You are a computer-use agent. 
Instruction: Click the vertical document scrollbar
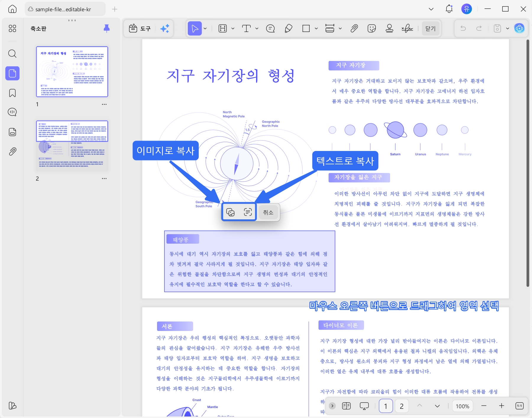point(528,163)
